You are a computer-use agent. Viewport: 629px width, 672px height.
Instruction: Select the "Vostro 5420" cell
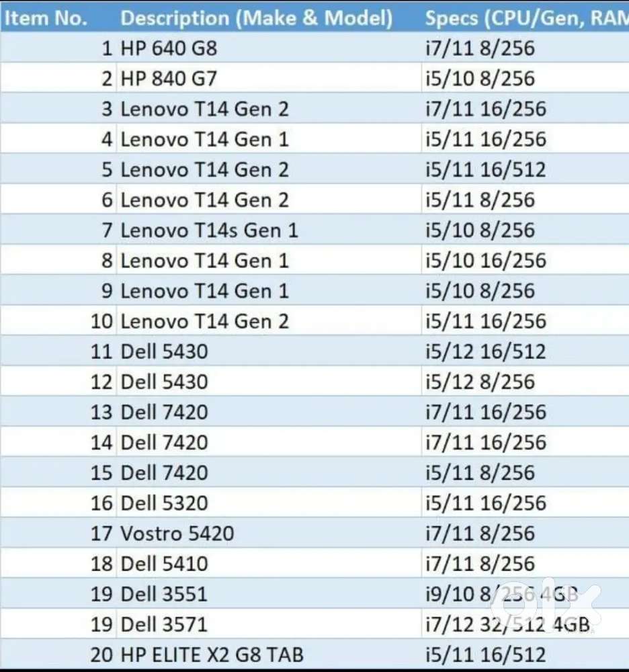[x=177, y=534]
